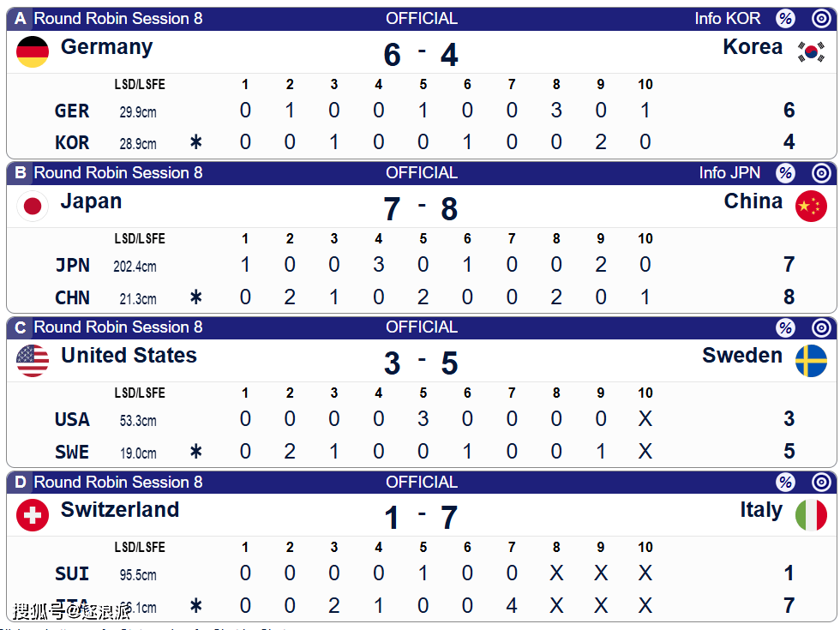840x630 pixels.
Task: Click the Sweden flag icon
Action: click(x=811, y=361)
